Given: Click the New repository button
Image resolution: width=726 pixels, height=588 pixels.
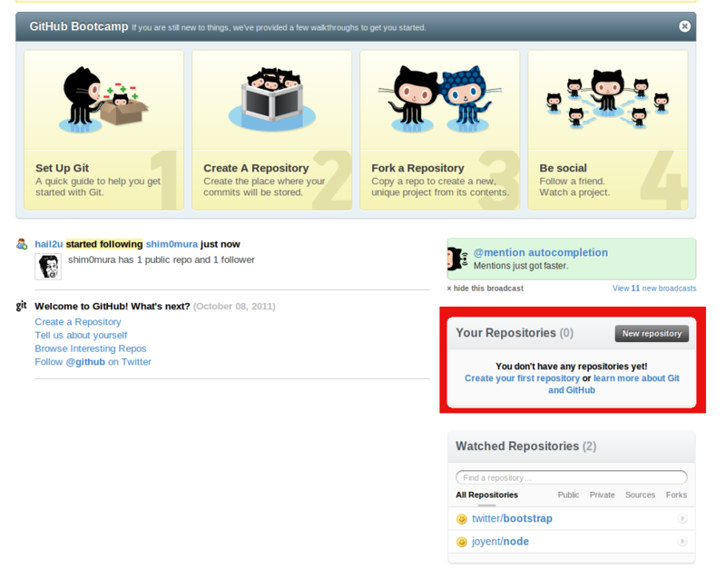Looking at the screenshot, I should pos(652,333).
